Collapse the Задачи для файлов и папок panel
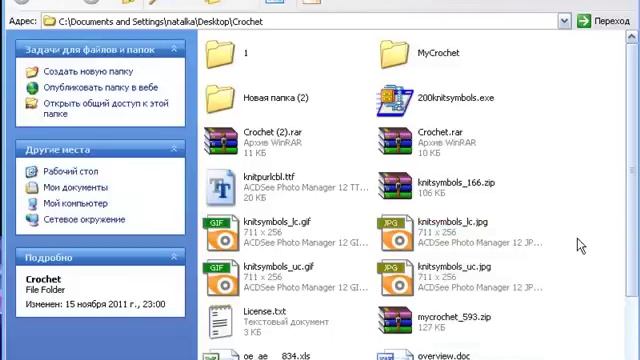This screenshot has width=640, height=360. coord(174,49)
